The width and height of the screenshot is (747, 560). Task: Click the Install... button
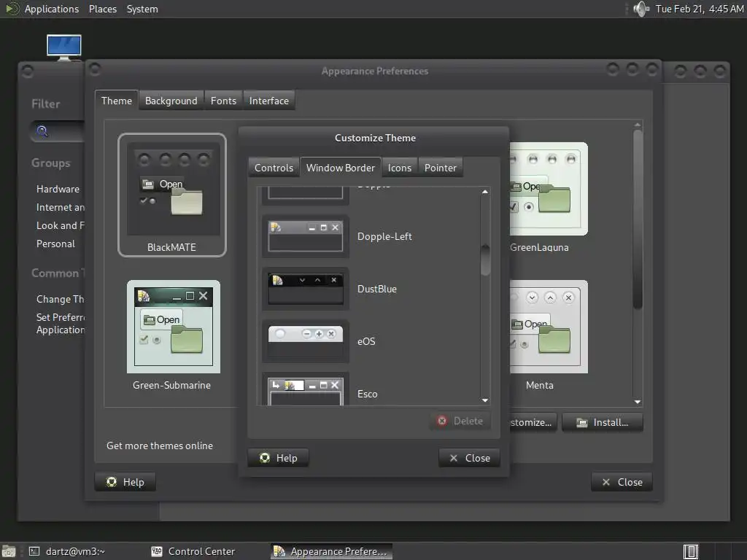coord(602,422)
